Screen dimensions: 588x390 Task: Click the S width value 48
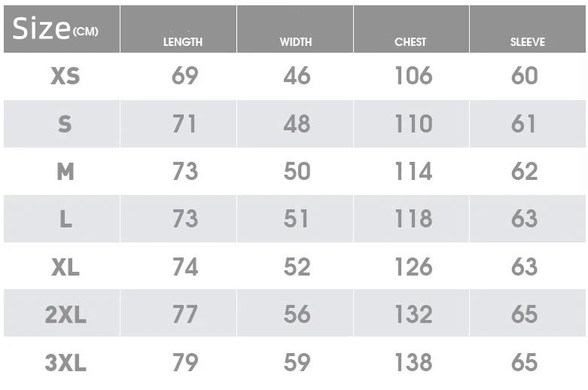click(297, 124)
